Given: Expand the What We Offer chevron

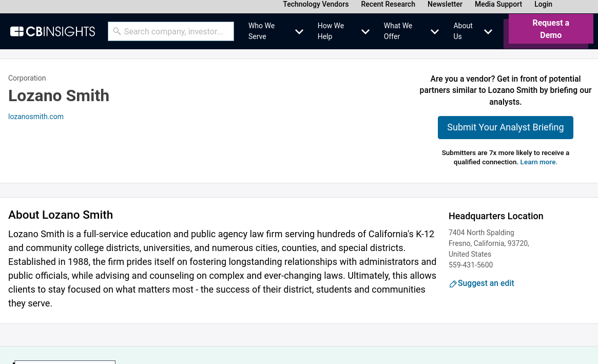Looking at the screenshot, I should tap(435, 32).
